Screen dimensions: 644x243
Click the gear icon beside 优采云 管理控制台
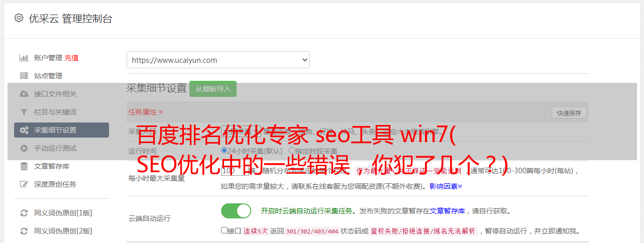[x=19, y=18]
